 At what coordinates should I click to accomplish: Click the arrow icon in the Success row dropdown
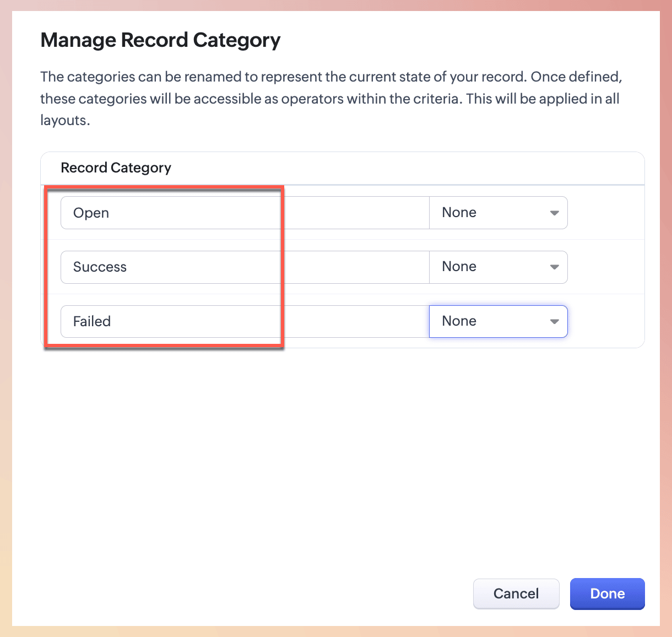[x=554, y=267]
